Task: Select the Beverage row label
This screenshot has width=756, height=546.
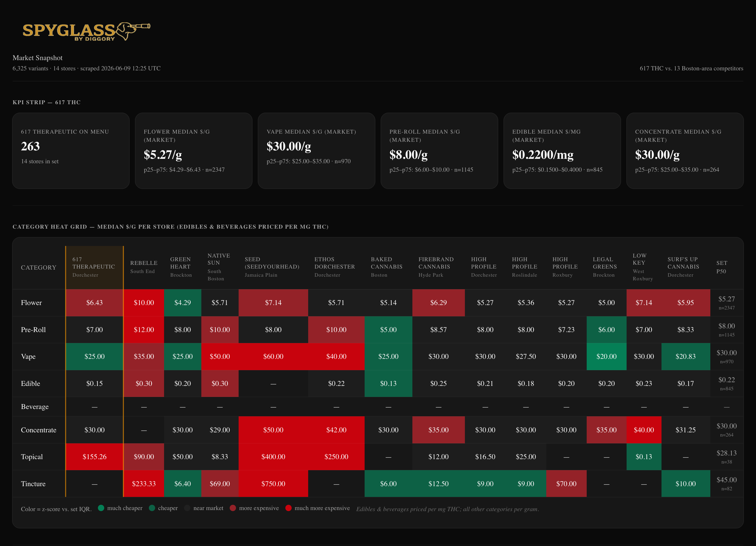Action: [35, 407]
